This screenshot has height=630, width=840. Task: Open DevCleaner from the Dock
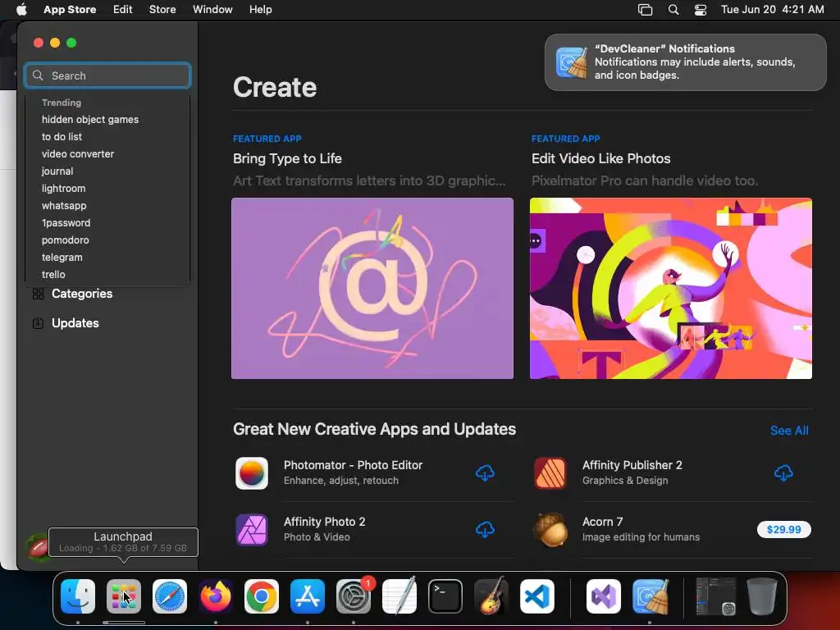coord(650,596)
